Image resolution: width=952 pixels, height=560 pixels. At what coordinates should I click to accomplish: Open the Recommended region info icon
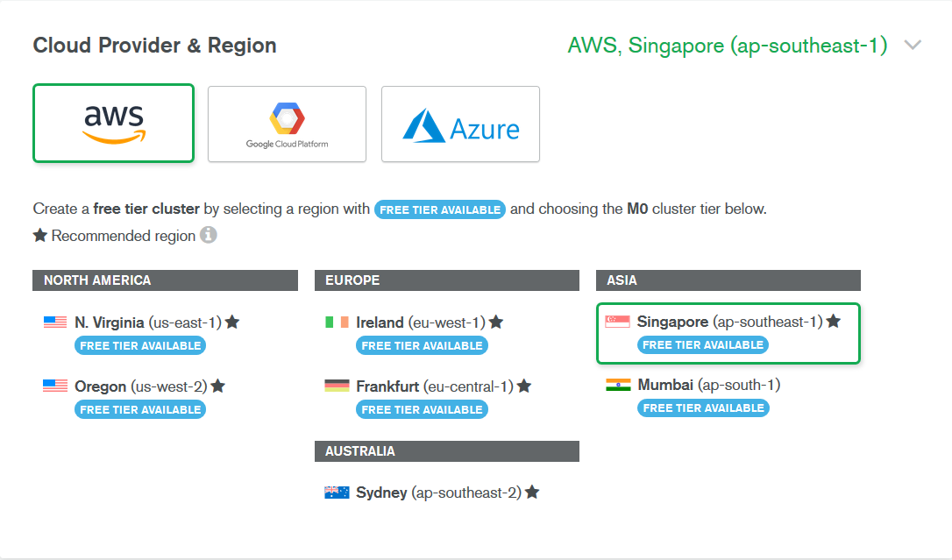click(209, 235)
